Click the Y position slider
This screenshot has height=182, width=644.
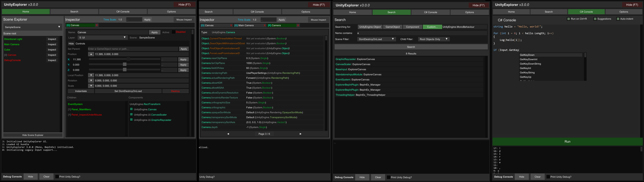tap(125, 64)
